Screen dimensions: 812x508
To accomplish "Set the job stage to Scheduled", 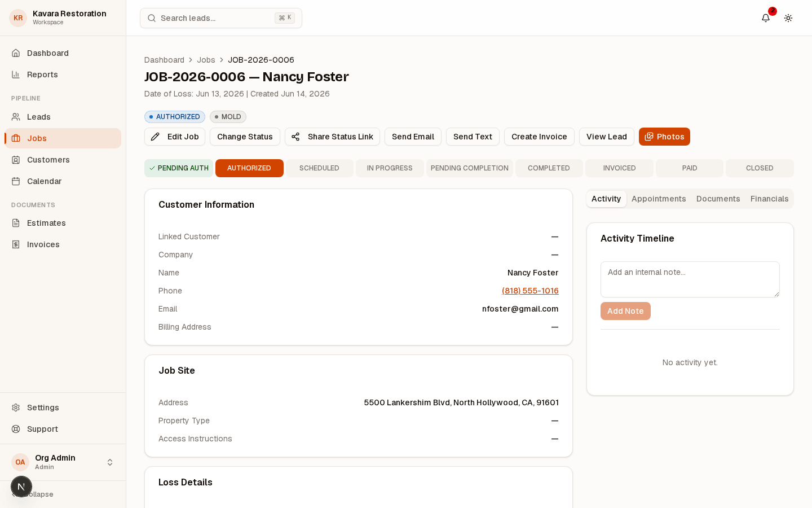I will pyautogui.click(x=319, y=168).
